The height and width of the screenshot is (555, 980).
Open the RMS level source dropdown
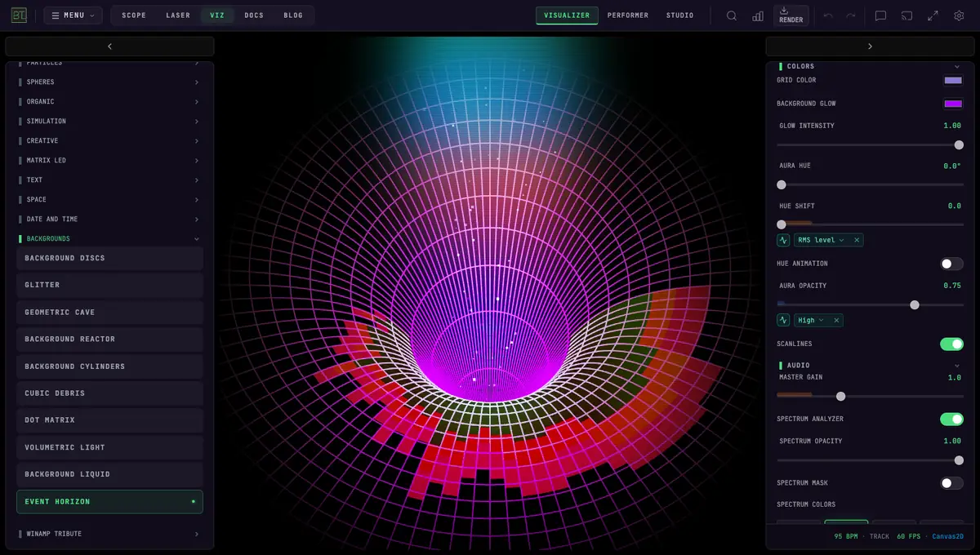(x=821, y=240)
